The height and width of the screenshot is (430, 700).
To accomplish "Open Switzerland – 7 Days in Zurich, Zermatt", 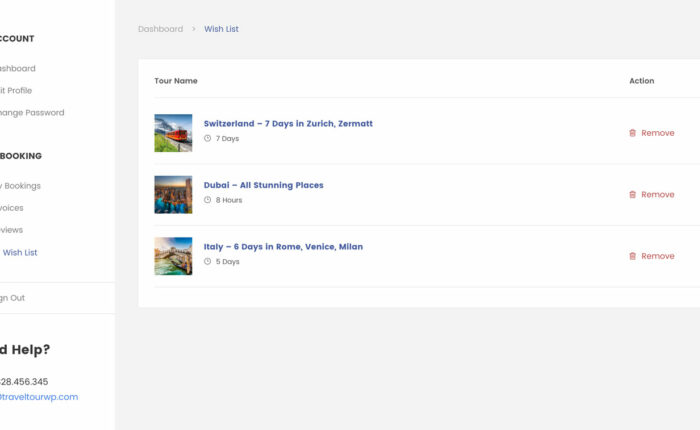I will point(288,124).
